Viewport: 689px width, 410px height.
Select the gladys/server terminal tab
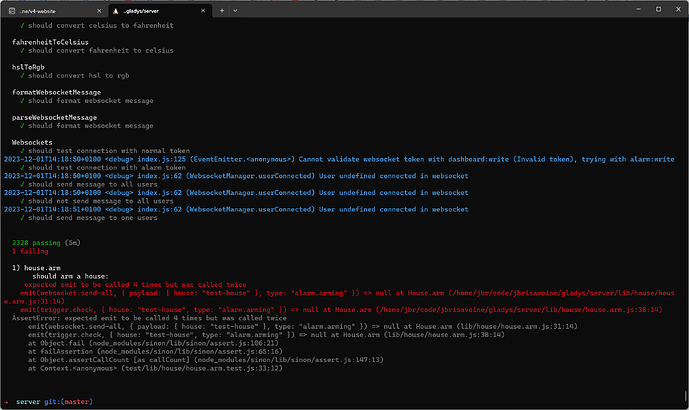(160, 11)
